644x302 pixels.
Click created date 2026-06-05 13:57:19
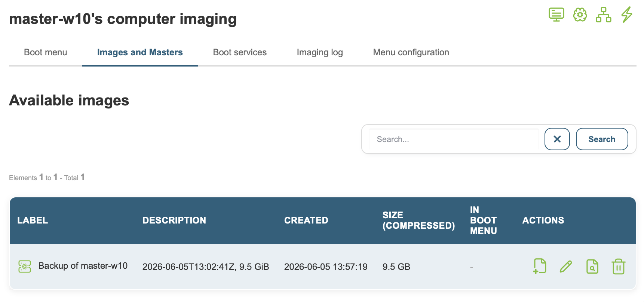pyautogui.click(x=326, y=266)
